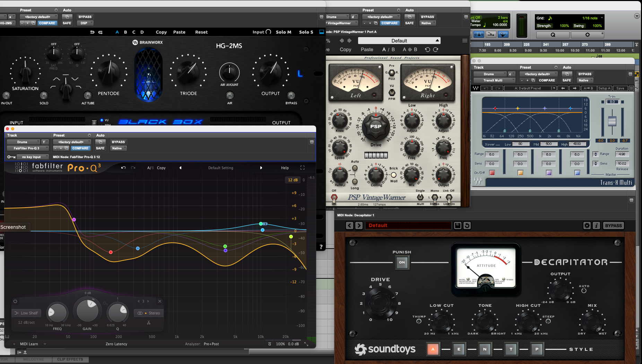Click the Decapitator info icon

[x=596, y=225]
